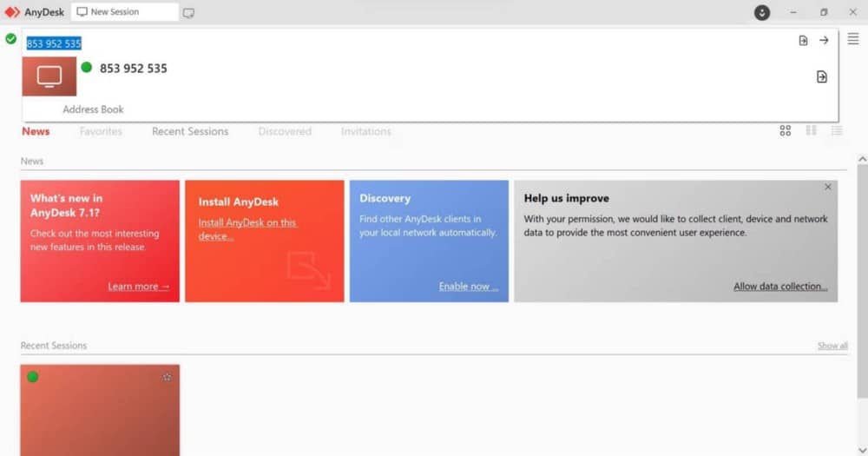Click the green connection status checkmark
Viewport: 868px width, 456px height.
(10, 39)
